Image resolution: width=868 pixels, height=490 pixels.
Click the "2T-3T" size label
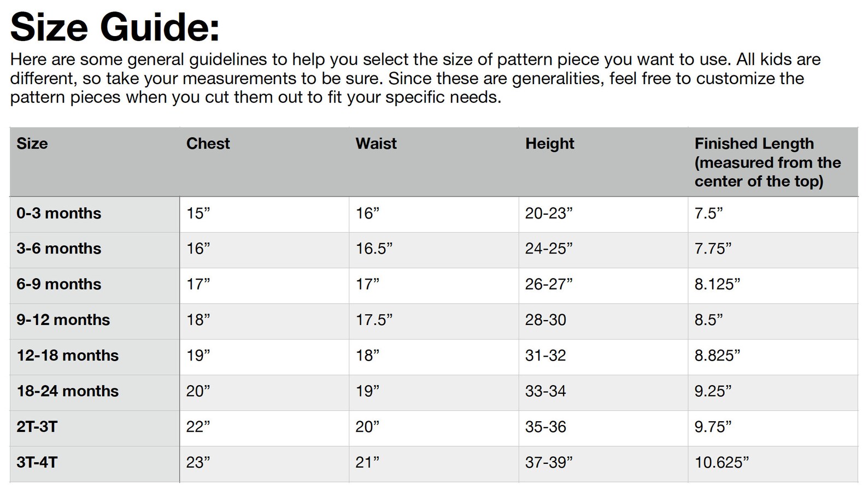coord(37,427)
